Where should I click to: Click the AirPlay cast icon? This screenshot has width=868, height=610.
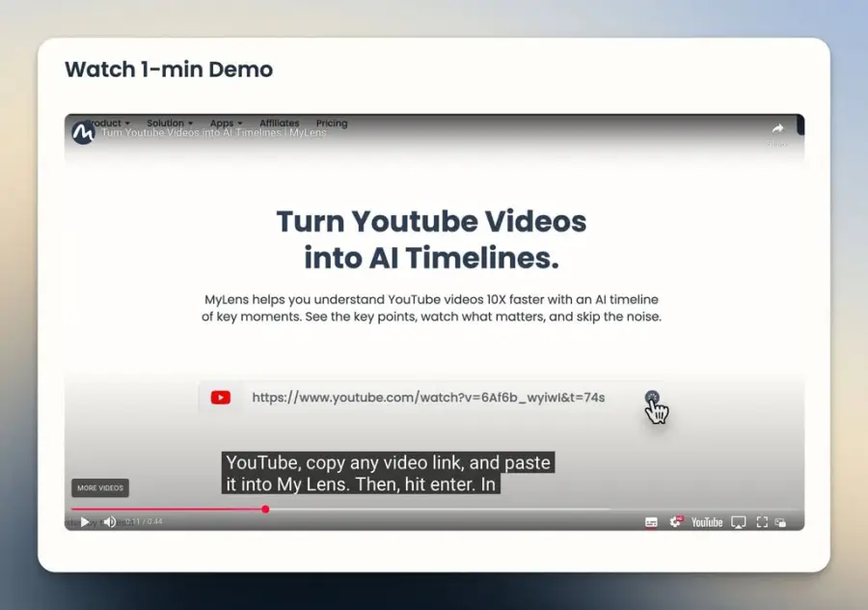click(x=739, y=522)
